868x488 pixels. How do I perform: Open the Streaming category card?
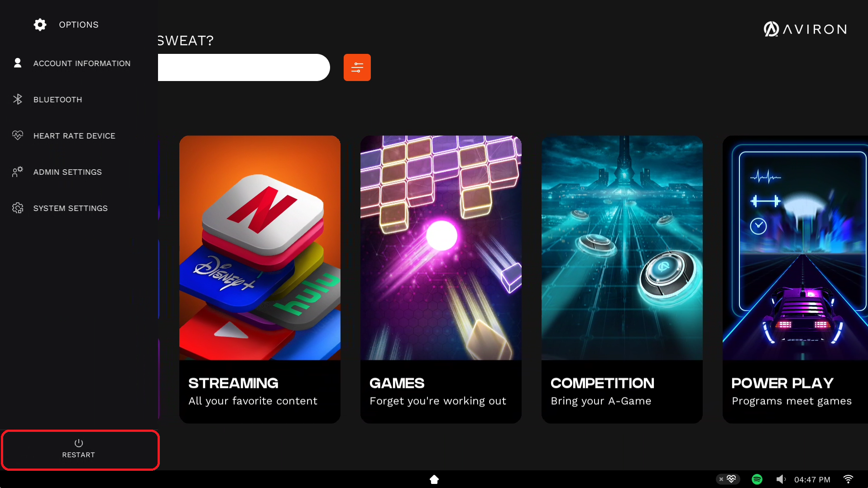(x=259, y=279)
